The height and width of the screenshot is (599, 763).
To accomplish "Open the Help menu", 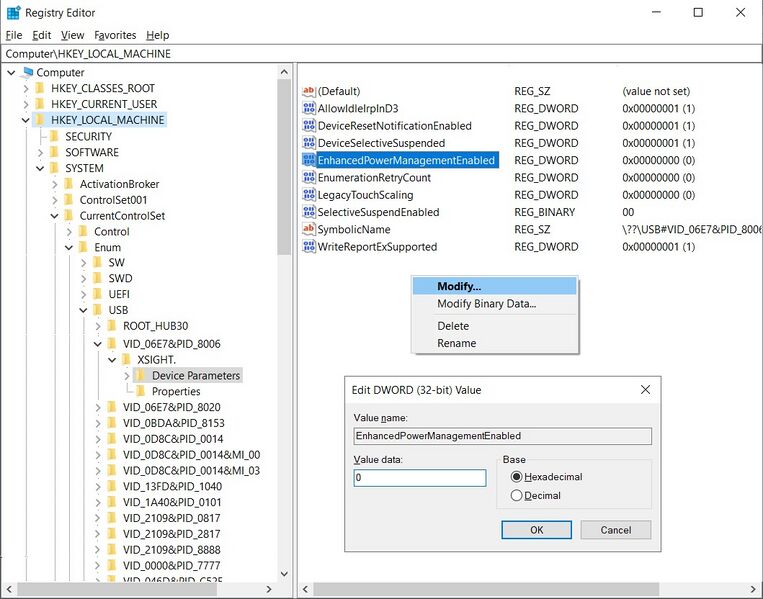I will pyautogui.click(x=158, y=35).
